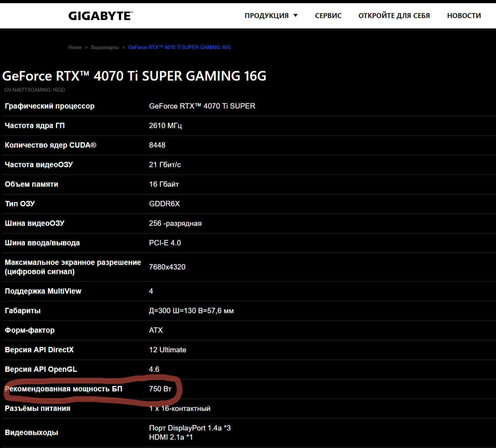Viewport: 496px width, 448px height.
Task: Select the product title heading text
Action: tap(134, 76)
